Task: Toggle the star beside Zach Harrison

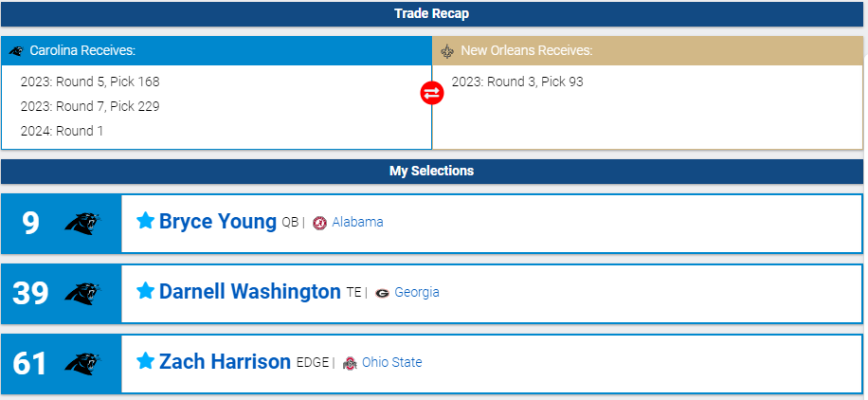Action: point(145,361)
